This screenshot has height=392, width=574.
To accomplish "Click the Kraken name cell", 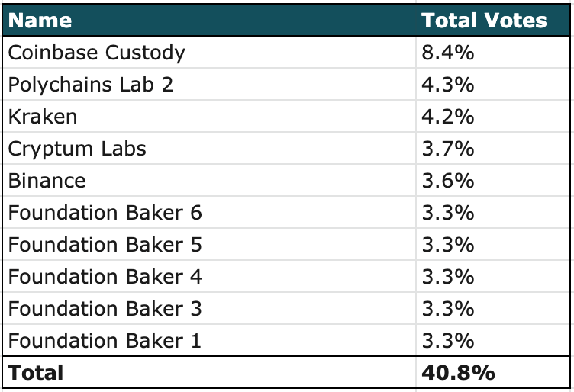I will pos(43,117).
